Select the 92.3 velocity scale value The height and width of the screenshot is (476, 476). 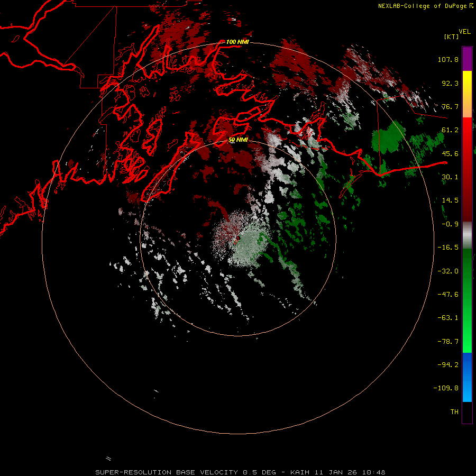(x=450, y=83)
